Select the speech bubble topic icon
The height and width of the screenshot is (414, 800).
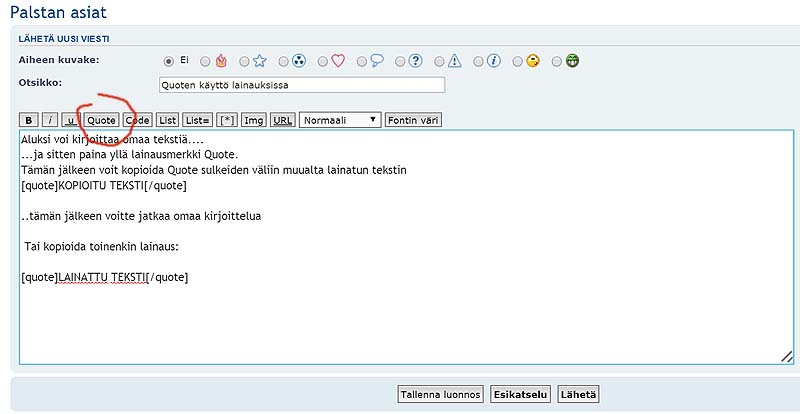point(377,61)
